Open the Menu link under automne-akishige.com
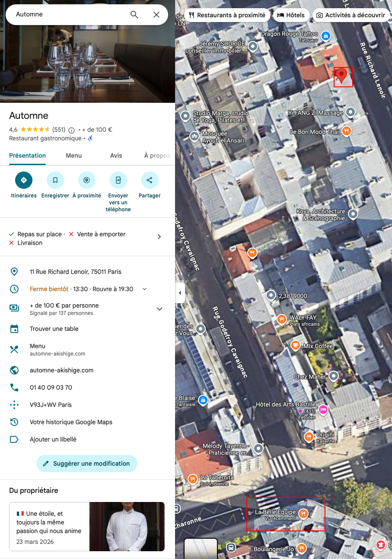The width and height of the screenshot is (392, 559). click(87, 349)
